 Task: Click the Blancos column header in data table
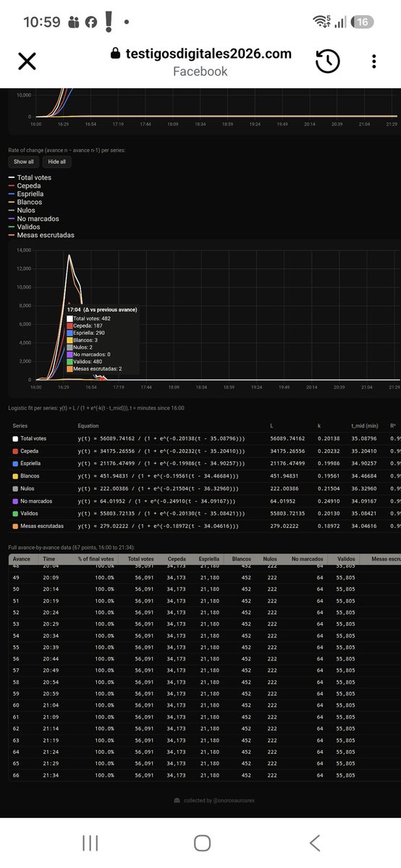[242, 559]
